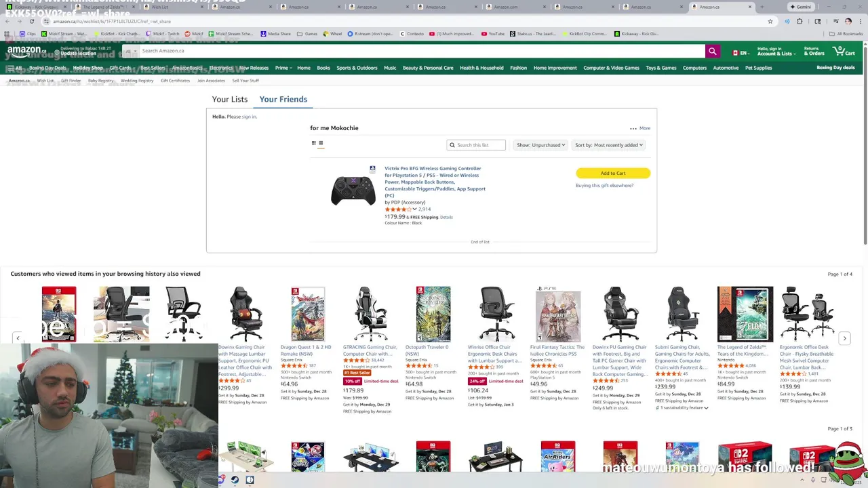868x488 pixels.
Task: Click the three-dot More options icon
Action: click(x=633, y=128)
